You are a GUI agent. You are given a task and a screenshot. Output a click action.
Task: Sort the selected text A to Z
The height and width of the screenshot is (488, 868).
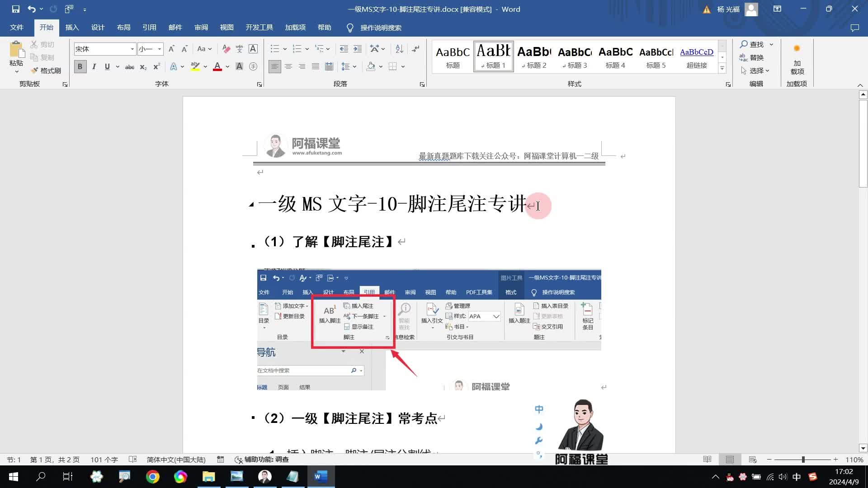pyautogui.click(x=399, y=49)
